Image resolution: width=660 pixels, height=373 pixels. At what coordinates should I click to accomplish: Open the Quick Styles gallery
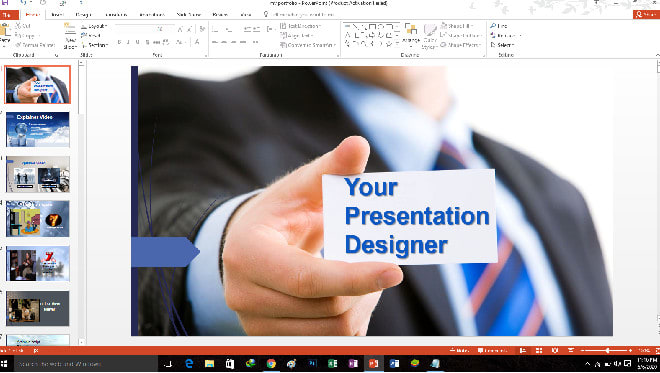(x=430, y=36)
